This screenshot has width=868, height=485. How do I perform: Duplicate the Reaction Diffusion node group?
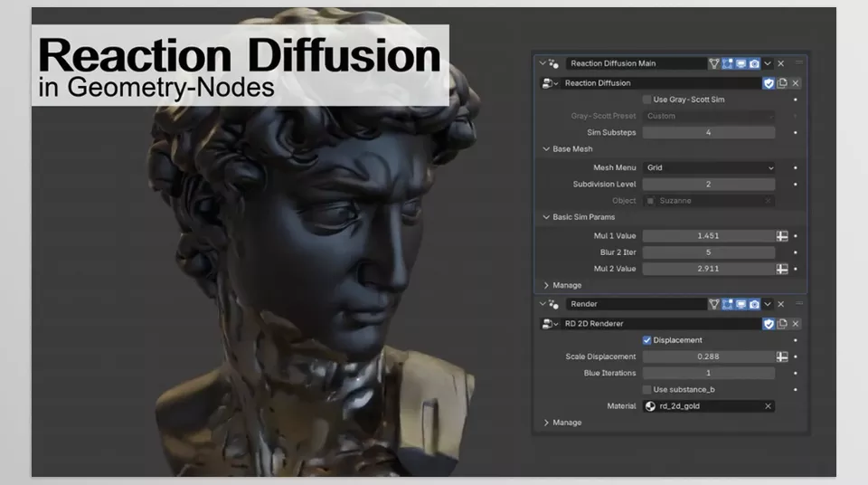[782, 83]
